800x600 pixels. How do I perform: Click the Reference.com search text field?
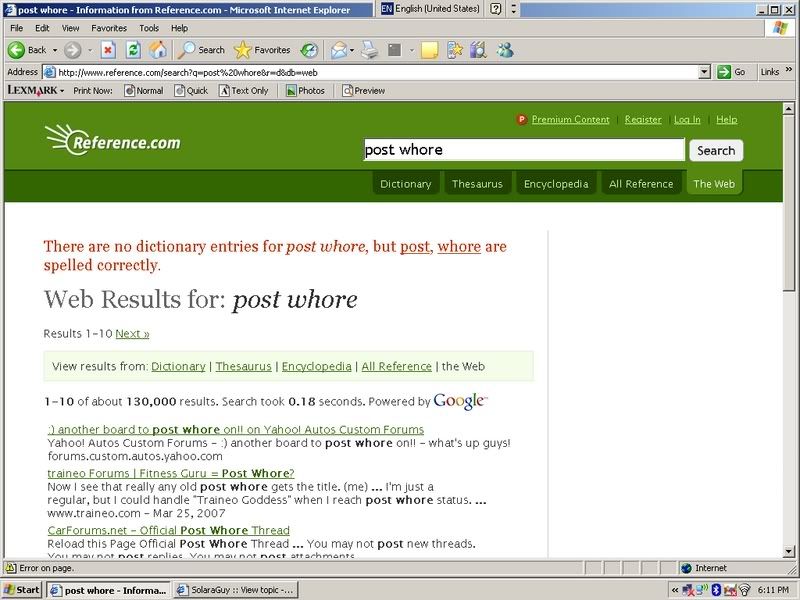pos(524,150)
